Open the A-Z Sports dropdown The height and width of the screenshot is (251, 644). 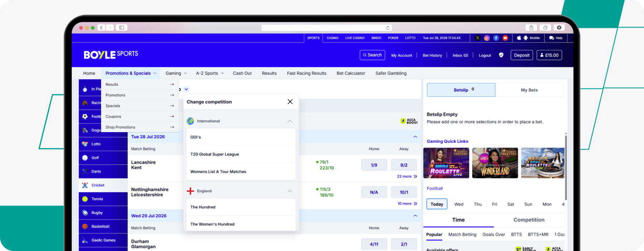pyautogui.click(x=210, y=73)
